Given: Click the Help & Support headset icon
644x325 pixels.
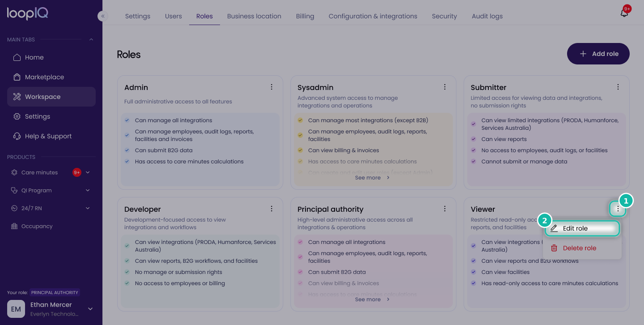Looking at the screenshot, I should 17,136.
